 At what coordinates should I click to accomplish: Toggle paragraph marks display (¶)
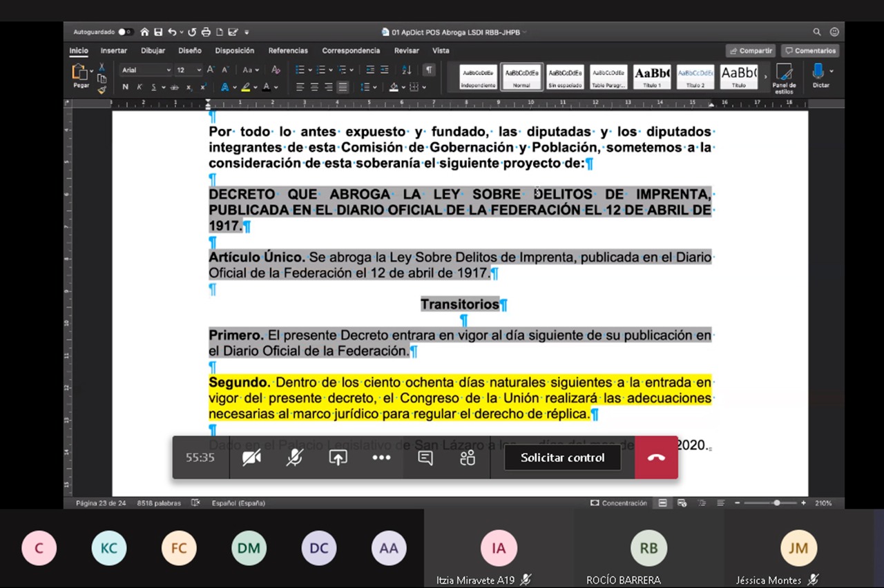tap(429, 70)
